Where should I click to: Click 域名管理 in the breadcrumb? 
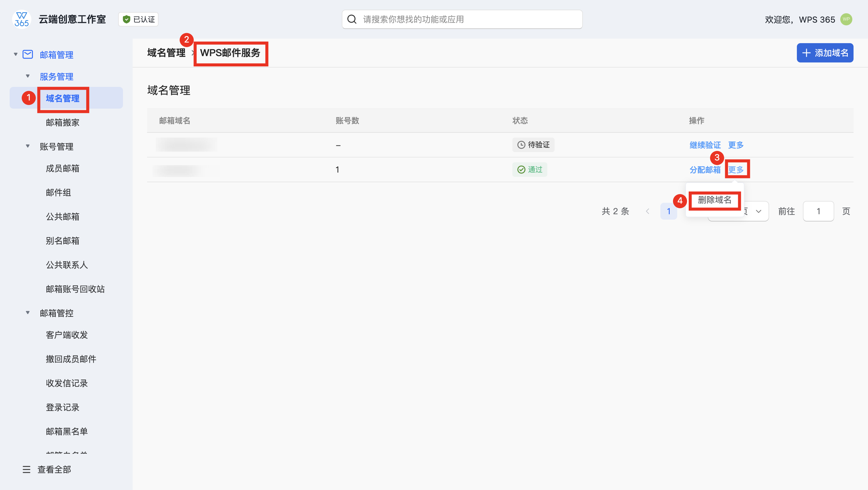(x=166, y=53)
